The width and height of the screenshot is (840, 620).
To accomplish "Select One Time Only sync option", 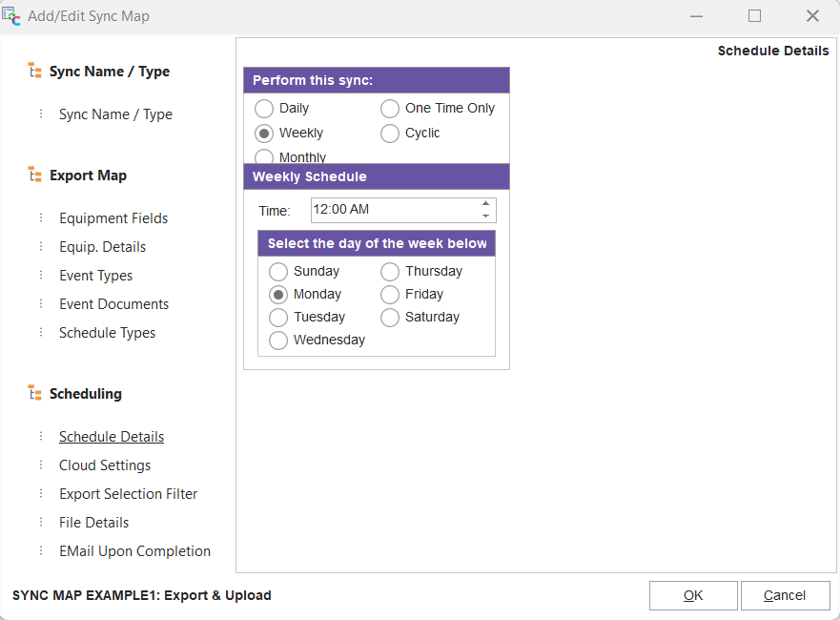I will 390,109.
